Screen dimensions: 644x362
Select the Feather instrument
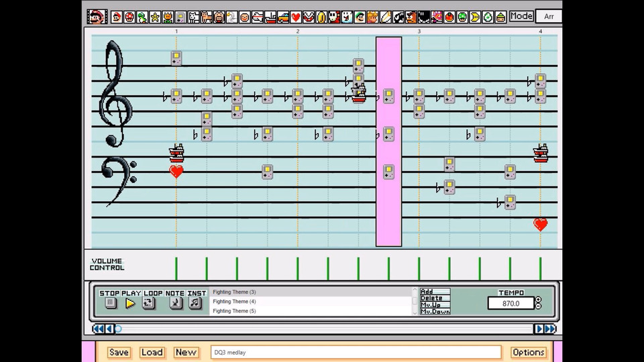(x=385, y=17)
